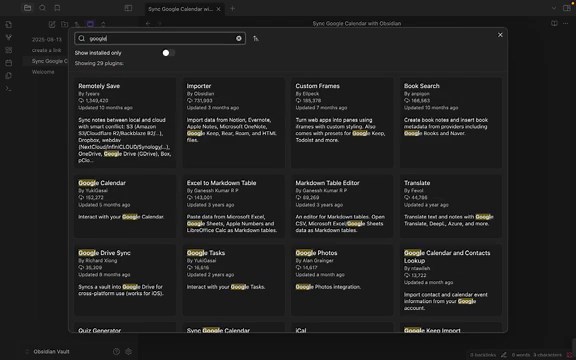Click highlighted auto-reveal file icon
This screenshot has height=360, width=576.
click(90, 24)
